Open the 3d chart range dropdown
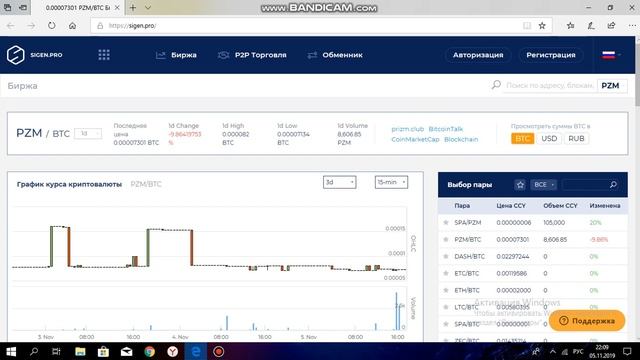Screen dimensions: 640x360 [x=340, y=182]
